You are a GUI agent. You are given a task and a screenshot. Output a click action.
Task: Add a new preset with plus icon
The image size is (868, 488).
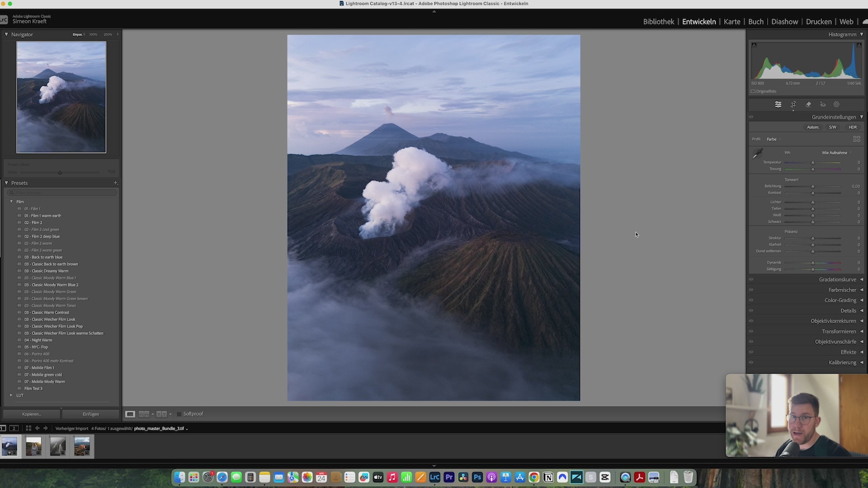pos(116,183)
